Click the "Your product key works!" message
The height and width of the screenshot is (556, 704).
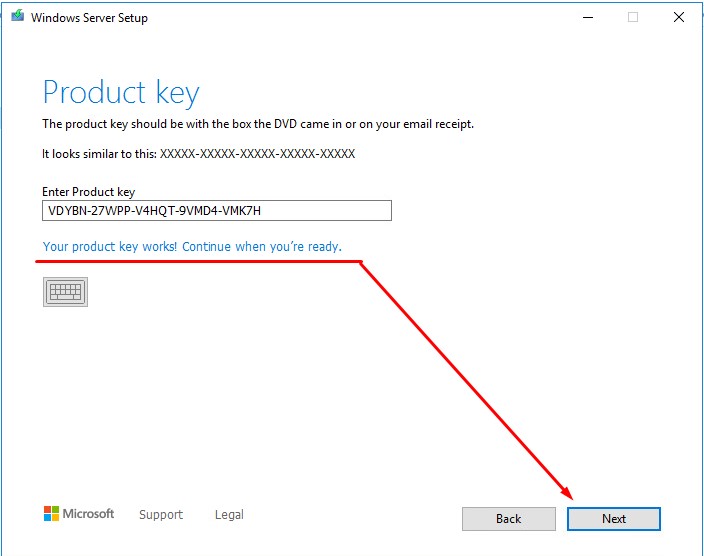coord(192,246)
